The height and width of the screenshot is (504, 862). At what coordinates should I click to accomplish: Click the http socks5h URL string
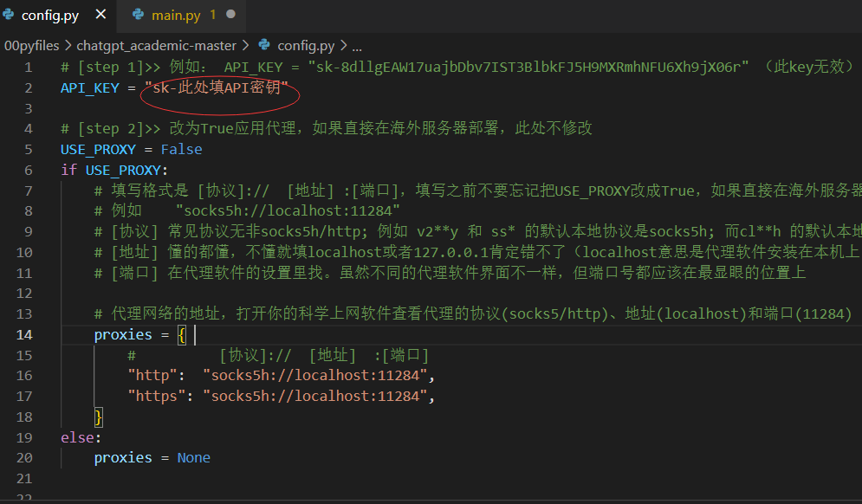tap(315, 375)
